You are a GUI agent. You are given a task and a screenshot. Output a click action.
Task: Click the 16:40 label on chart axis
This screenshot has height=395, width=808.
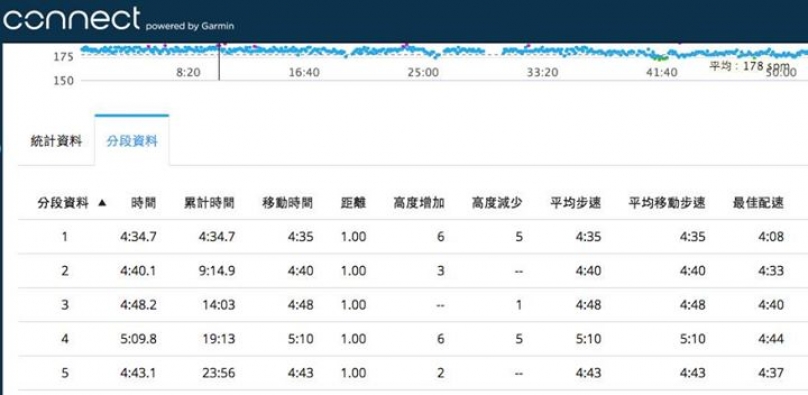[x=304, y=73]
